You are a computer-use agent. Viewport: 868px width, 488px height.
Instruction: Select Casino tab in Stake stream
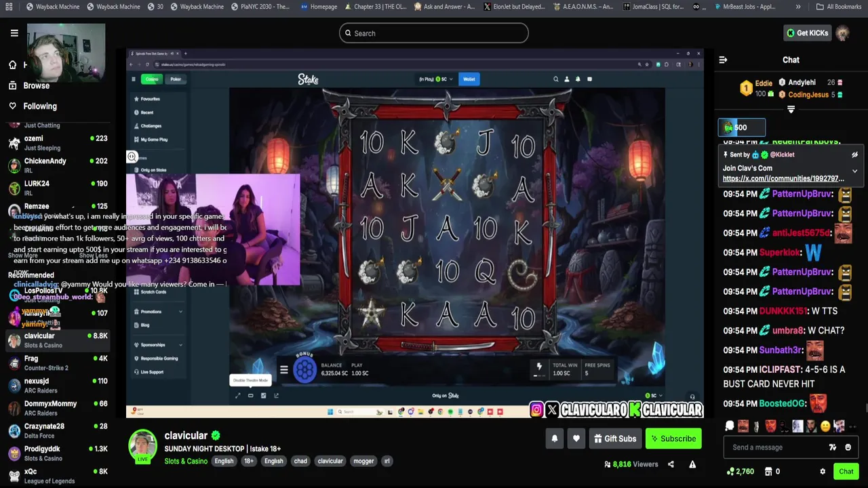151,79
